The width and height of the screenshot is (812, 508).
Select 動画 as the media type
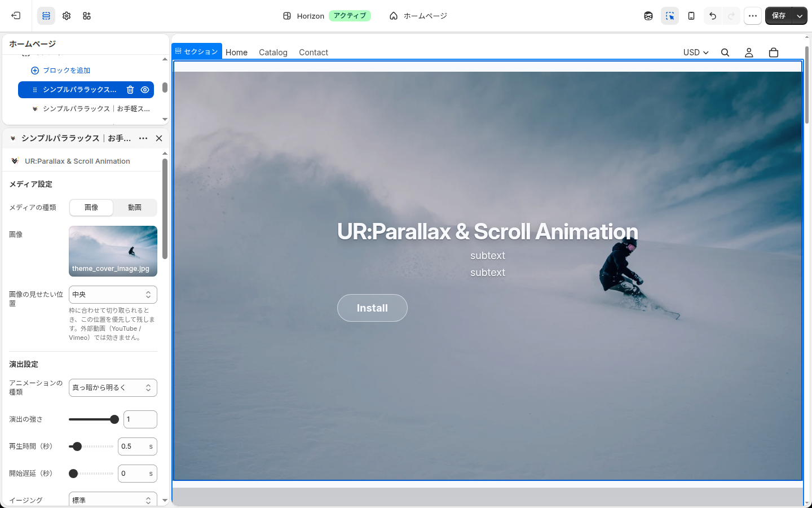click(x=135, y=208)
